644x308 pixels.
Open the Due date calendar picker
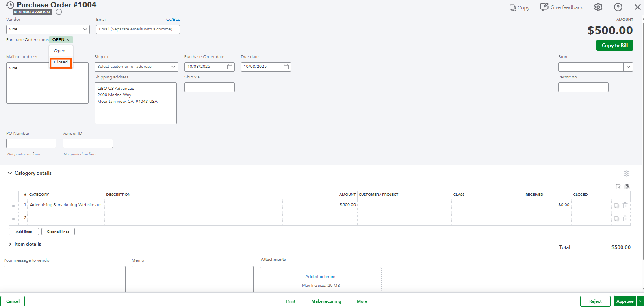286,67
